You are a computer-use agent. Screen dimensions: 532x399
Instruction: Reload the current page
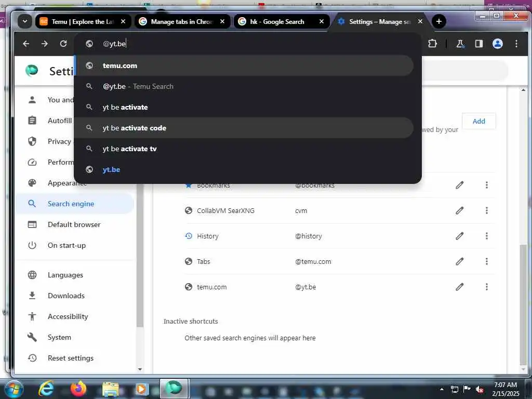coord(63,44)
